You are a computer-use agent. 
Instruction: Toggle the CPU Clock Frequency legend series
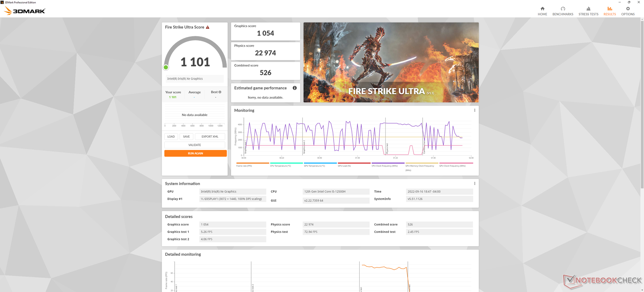pyautogui.click(x=388, y=165)
